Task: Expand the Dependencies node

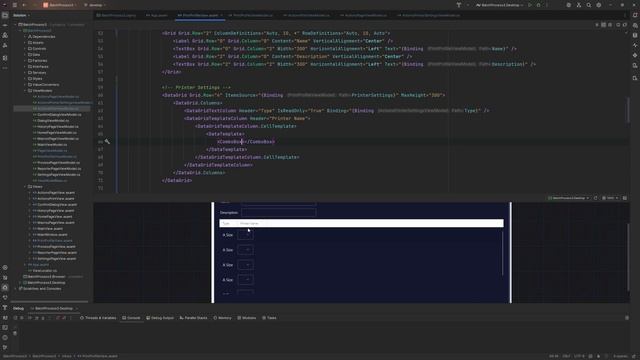Action: [x=25, y=36]
